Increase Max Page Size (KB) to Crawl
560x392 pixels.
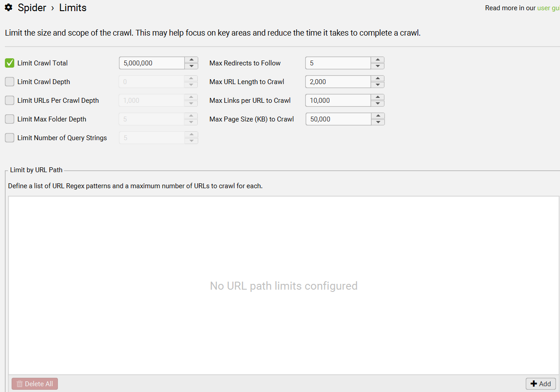pyautogui.click(x=377, y=116)
